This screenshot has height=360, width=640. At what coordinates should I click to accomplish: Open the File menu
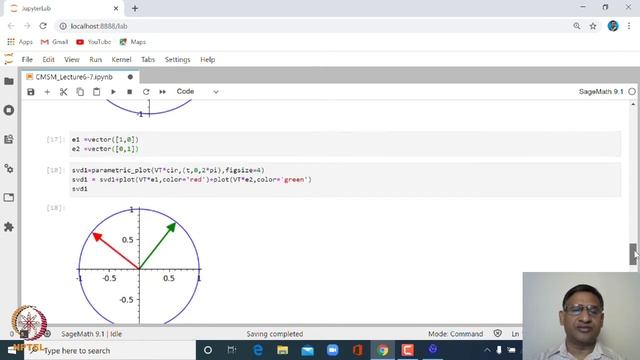pos(27,60)
